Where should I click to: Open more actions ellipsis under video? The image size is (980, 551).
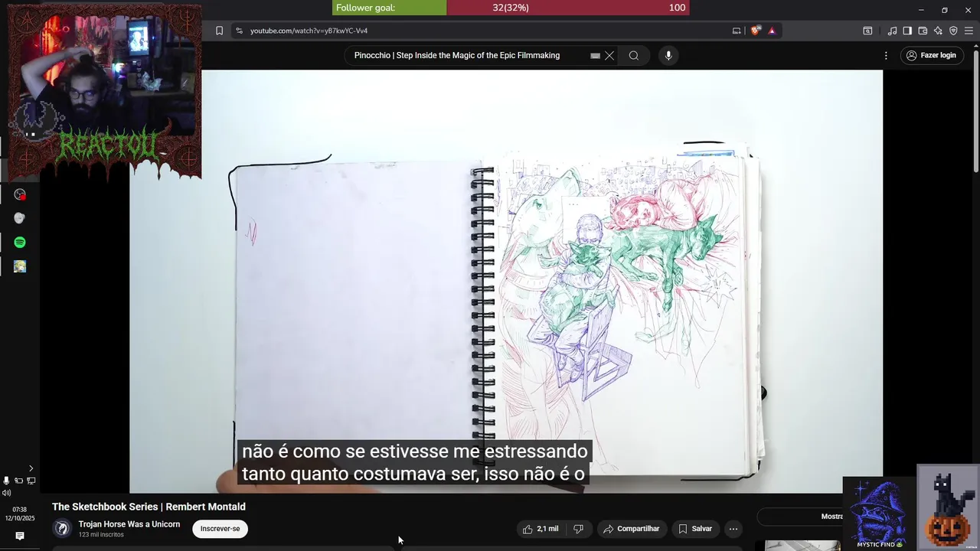733,529
